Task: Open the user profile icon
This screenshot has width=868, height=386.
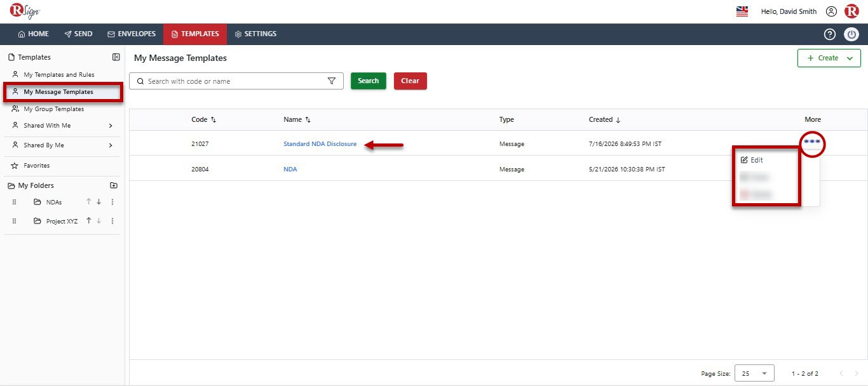Action: click(x=831, y=11)
